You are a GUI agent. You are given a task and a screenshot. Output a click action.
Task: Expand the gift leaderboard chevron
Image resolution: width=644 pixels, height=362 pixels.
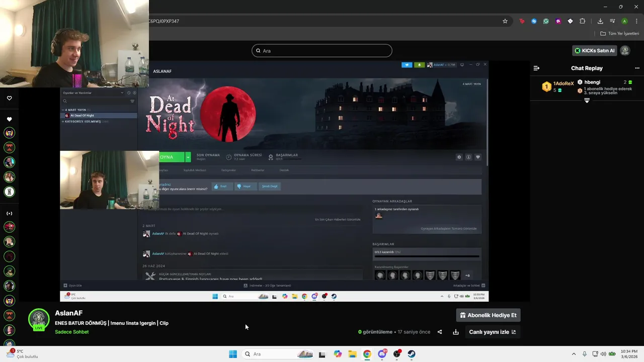[587, 101]
